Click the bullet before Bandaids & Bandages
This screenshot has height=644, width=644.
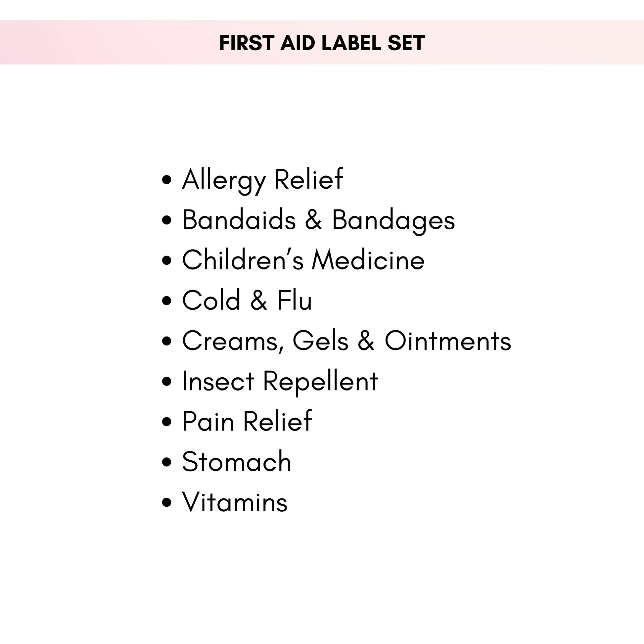[166, 220]
